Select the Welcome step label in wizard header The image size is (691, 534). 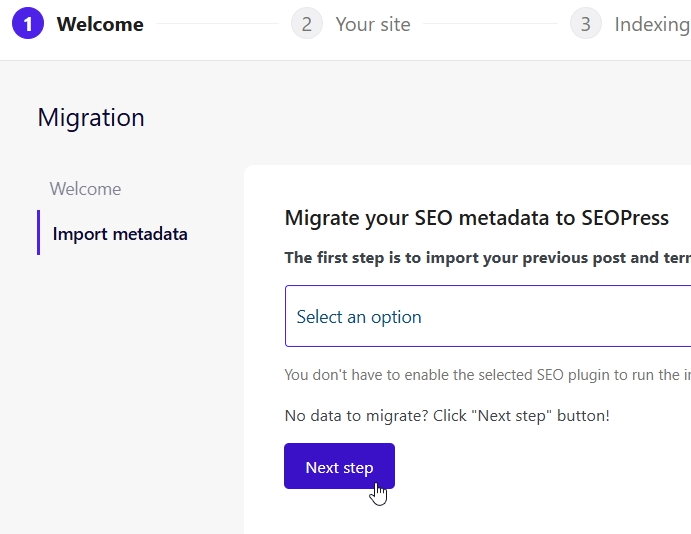100,24
